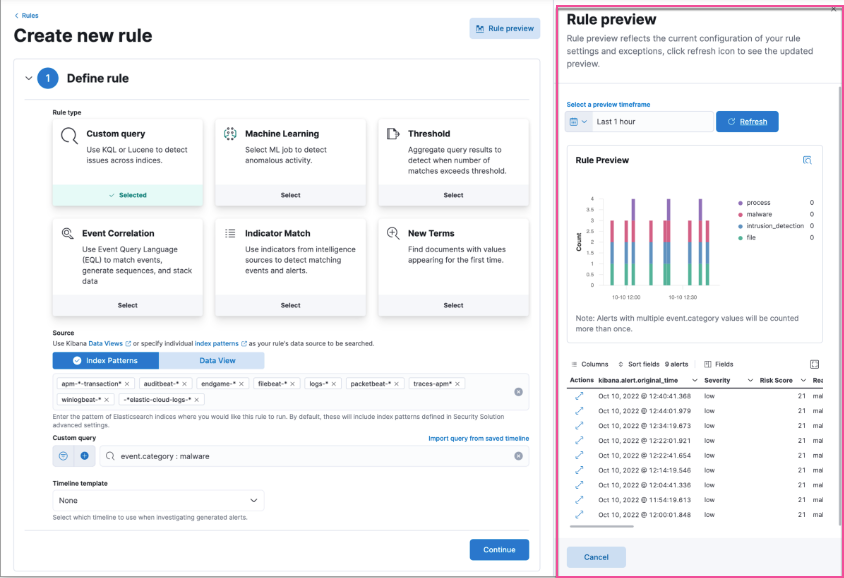Open the alerts table fullscreen icon
This screenshot has height=578, width=844.
[816, 364]
